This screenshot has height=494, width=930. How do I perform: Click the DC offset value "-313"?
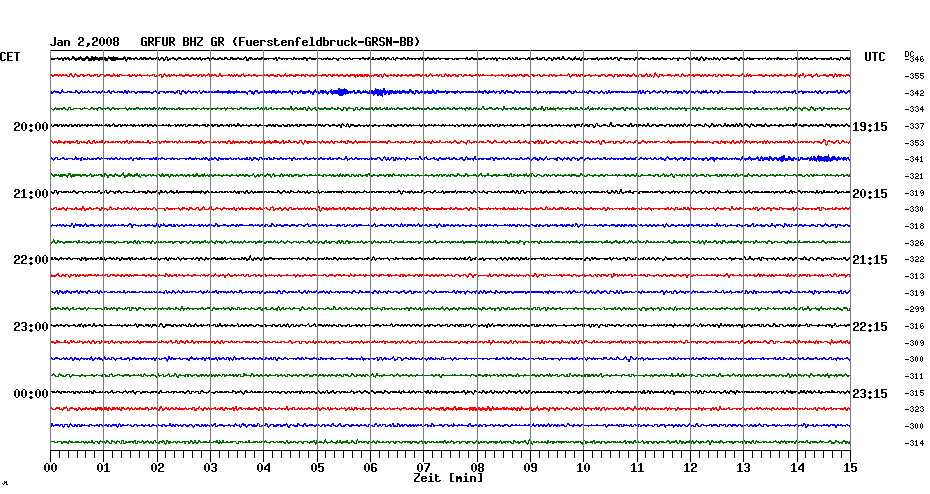[x=915, y=276]
